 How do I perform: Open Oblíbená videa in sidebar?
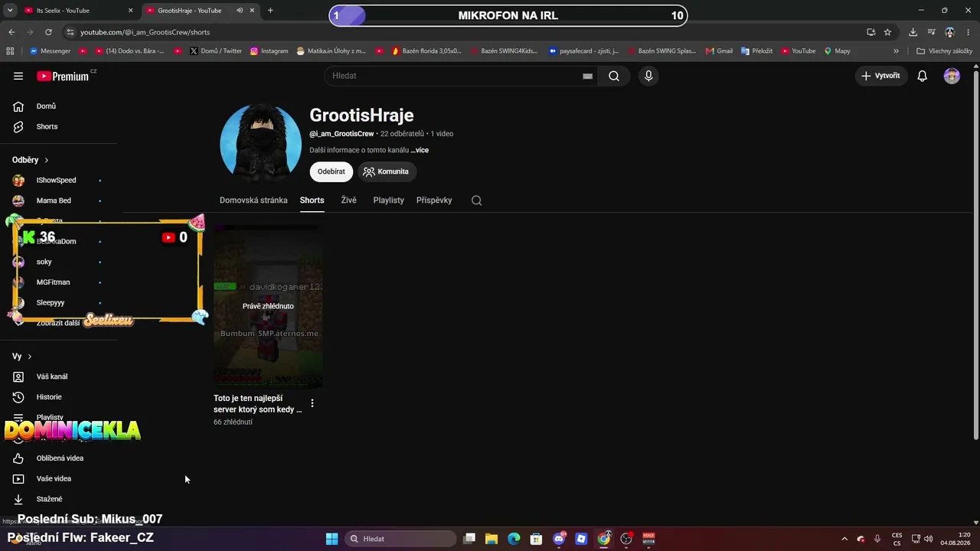coord(58,458)
